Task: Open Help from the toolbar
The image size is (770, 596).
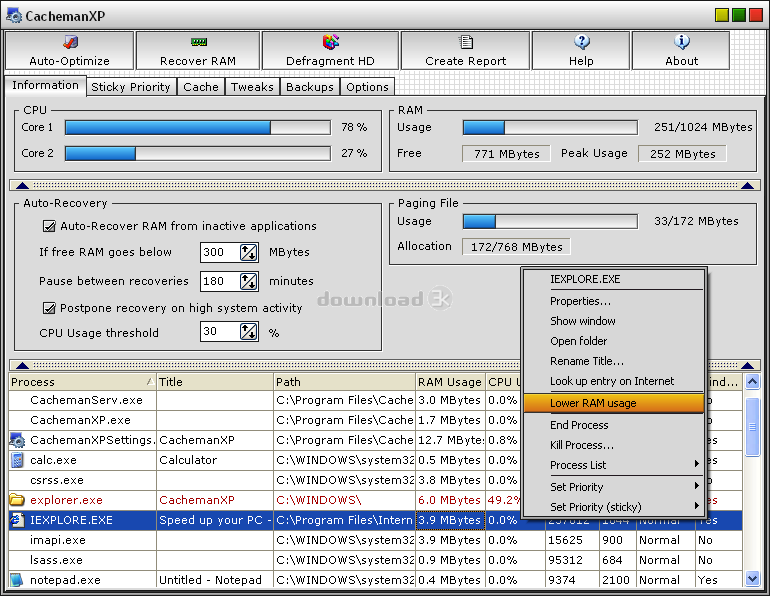Action: [x=581, y=51]
